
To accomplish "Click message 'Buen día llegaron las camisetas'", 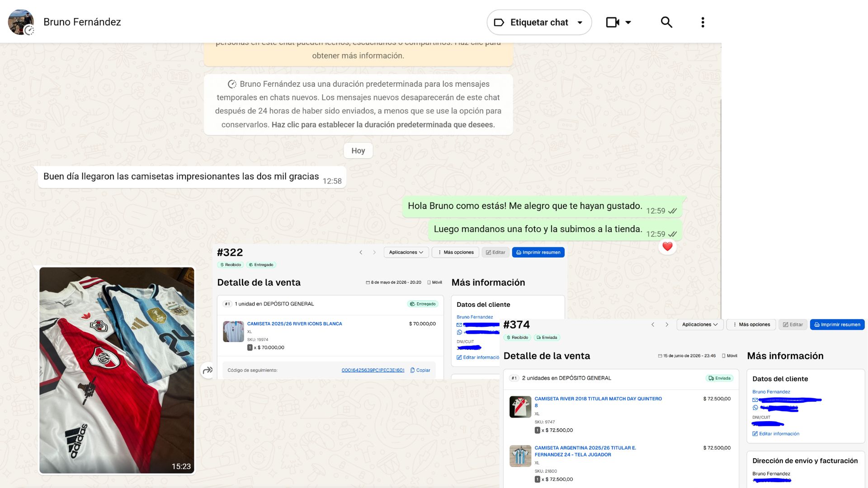I will [x=192, y=177].
